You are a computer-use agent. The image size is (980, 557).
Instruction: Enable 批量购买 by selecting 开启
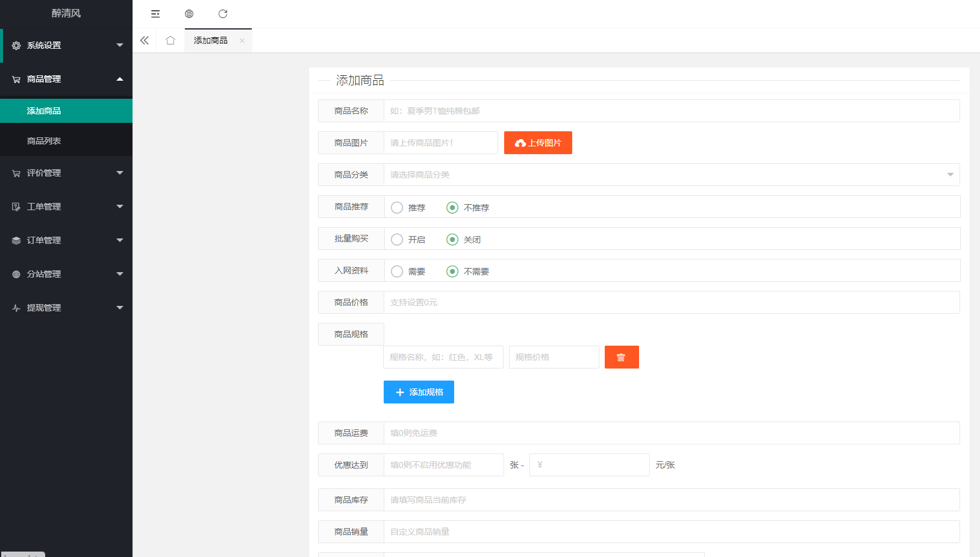(x=397, y=239)
